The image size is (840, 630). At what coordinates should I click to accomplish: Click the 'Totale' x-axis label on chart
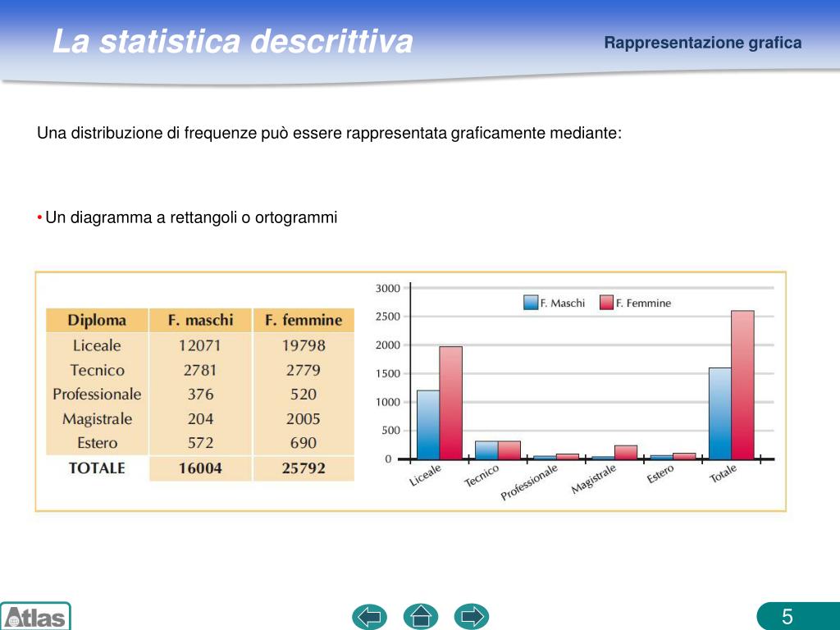point(724,473)
